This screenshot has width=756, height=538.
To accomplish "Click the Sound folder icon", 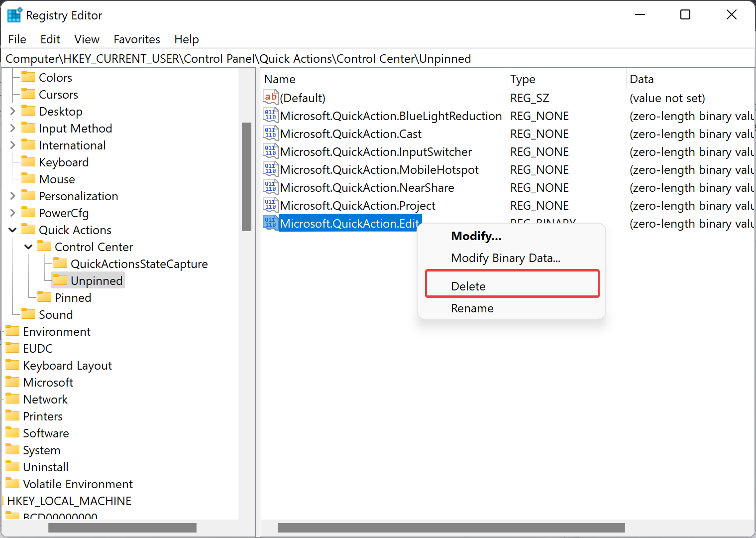I will click(x=28, y=314).
